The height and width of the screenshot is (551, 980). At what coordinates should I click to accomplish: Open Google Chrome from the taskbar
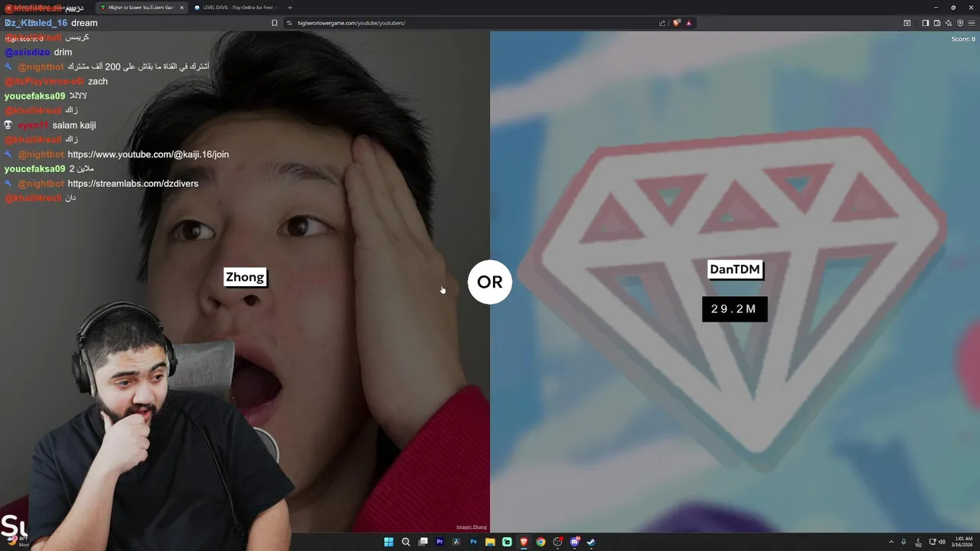tap(541, 542)
